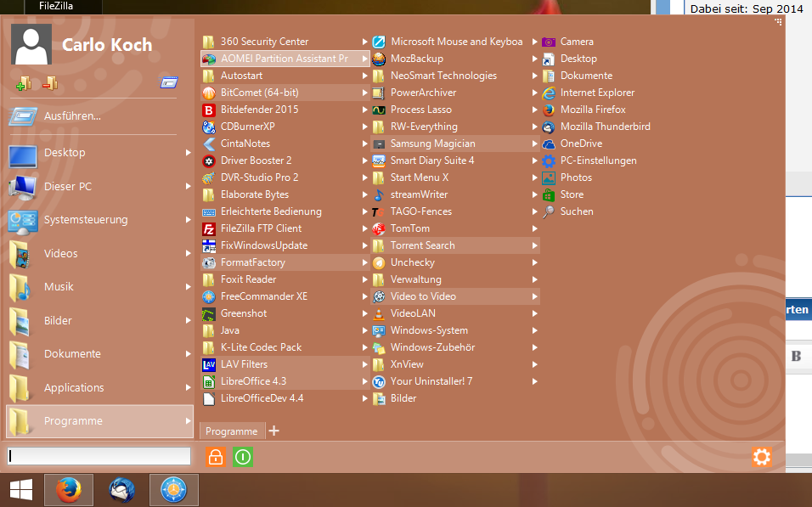Click the TomTom icon
Viewport: 812px width, 507px height.
(379, 228)
